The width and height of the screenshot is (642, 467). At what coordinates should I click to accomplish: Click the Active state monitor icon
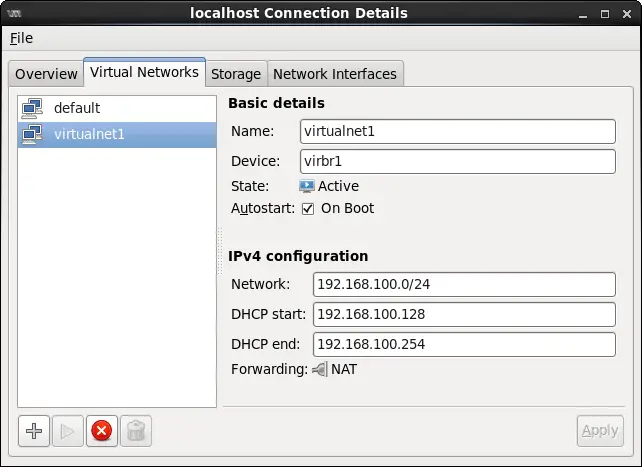(x=307, y=186)
